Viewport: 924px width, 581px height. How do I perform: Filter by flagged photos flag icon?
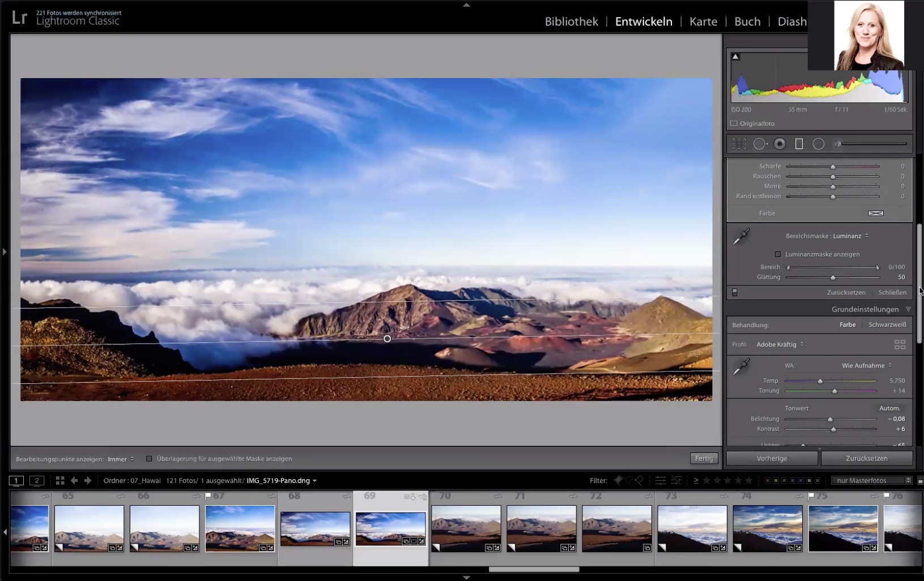point(618,480)
